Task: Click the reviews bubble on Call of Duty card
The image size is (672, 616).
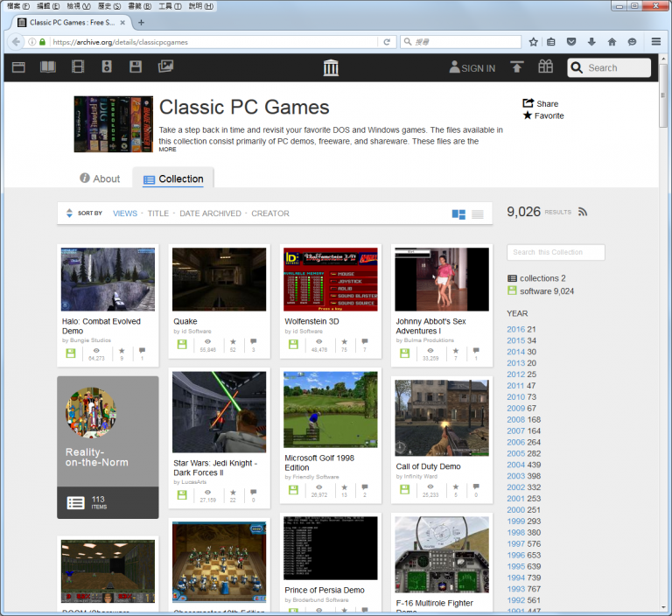Action: [476, 486]
